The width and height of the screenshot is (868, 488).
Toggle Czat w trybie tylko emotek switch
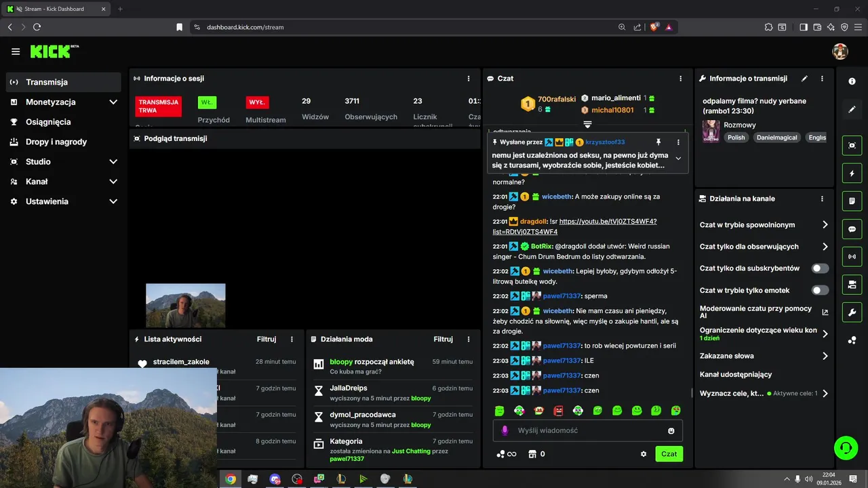820,290
